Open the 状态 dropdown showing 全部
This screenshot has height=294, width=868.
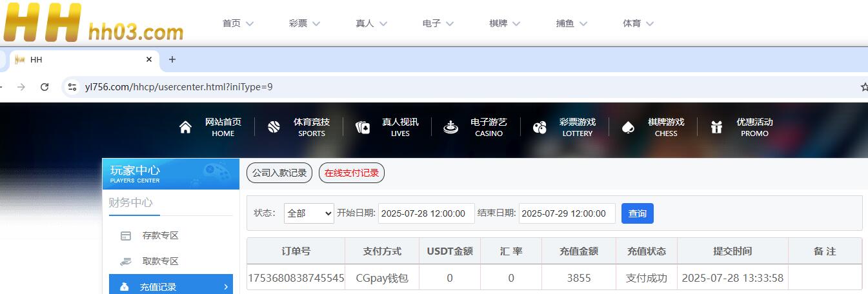[308, 213]
